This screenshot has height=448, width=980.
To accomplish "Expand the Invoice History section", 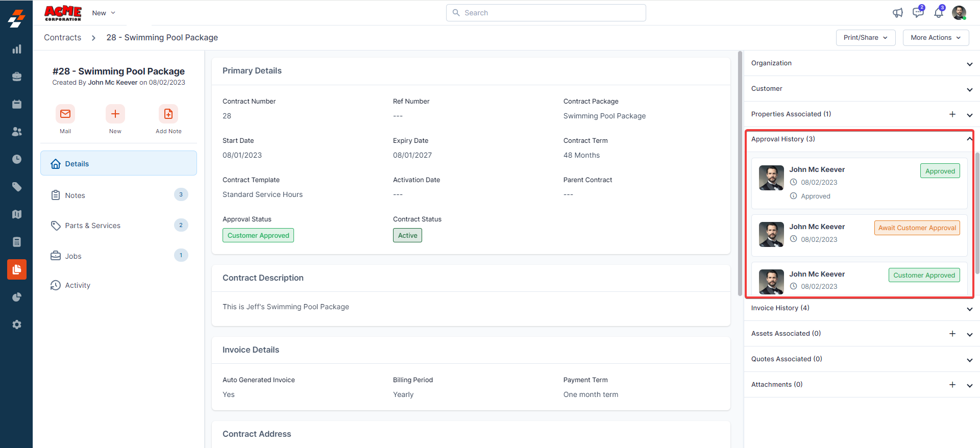I will click(x=969, y=309).
